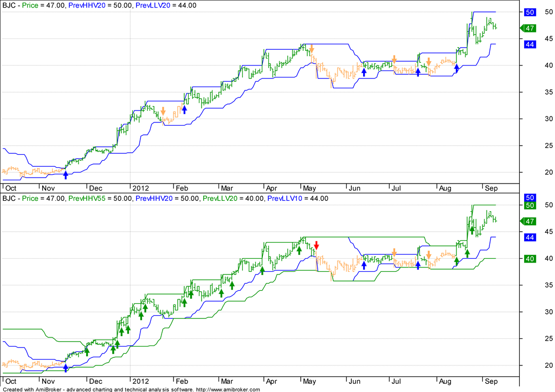Select the green 50 level label in the lower chart
Screen dimensions: 555x392
(530, 206)
